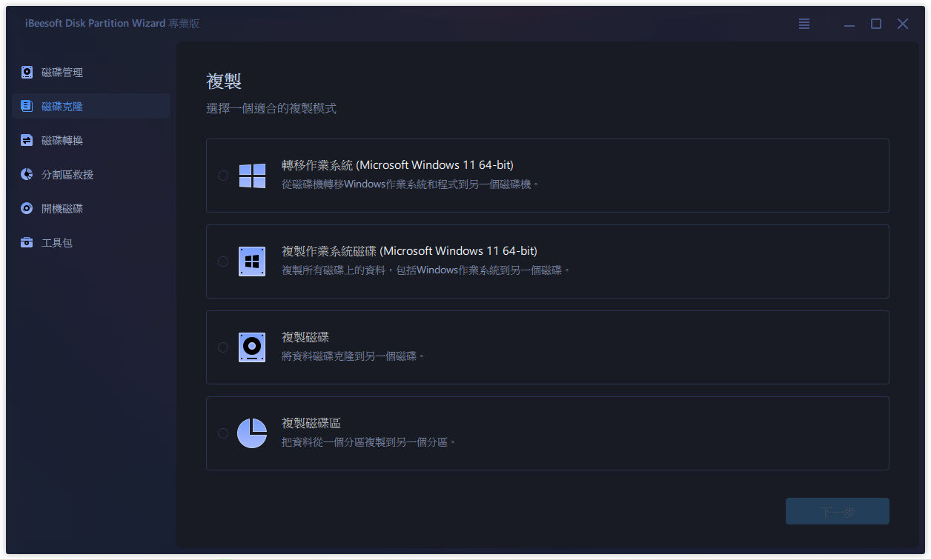Click the 複製磁碟區 option title
Image resolution: width=931 pixels, height=560 pixels.
tap(311, 423)
